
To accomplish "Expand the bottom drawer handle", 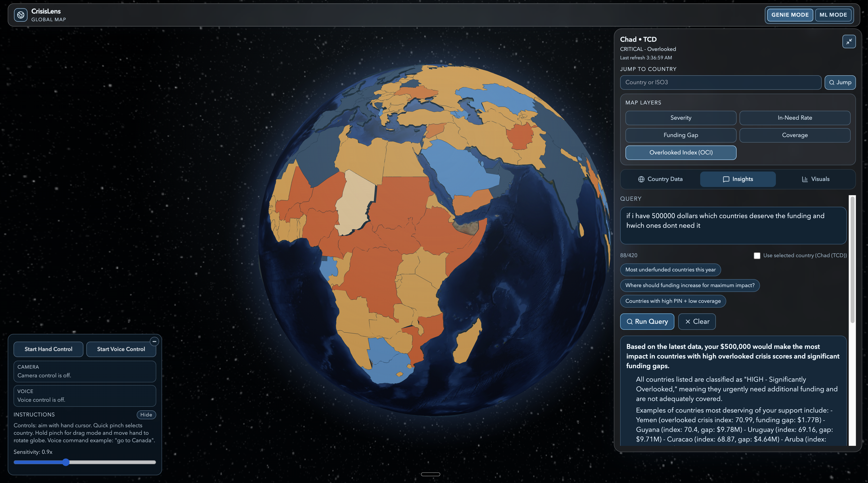I will 430,474.
